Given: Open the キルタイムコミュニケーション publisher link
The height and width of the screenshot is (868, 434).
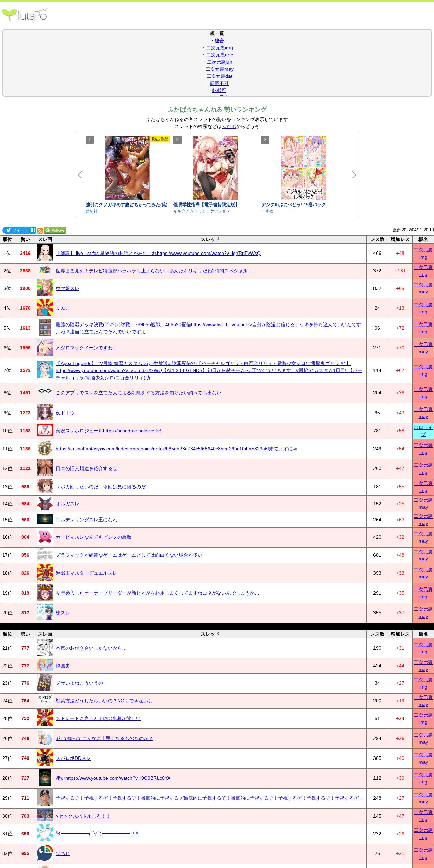Looking at the screenshot, I should tap(202, 211).
